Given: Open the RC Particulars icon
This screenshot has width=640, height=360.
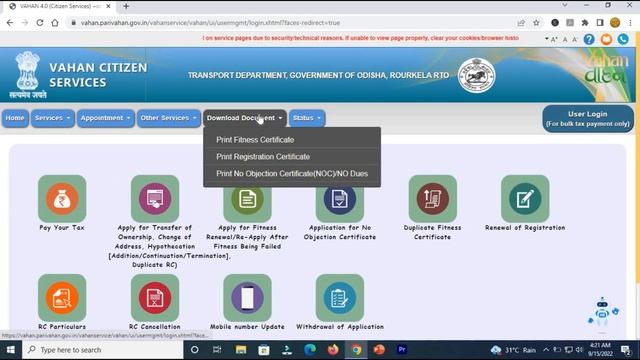Looking at the screenshot, I should coord(62,298).
